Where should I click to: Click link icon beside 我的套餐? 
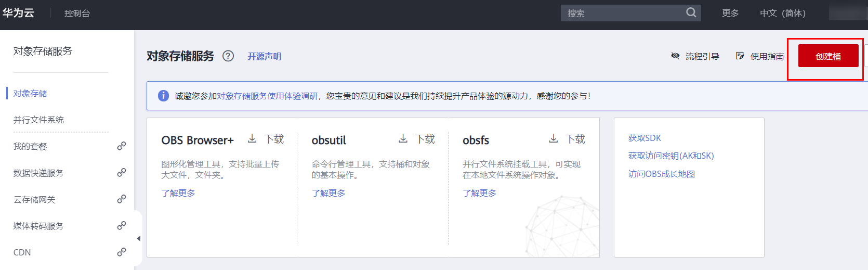coord(122,146)
